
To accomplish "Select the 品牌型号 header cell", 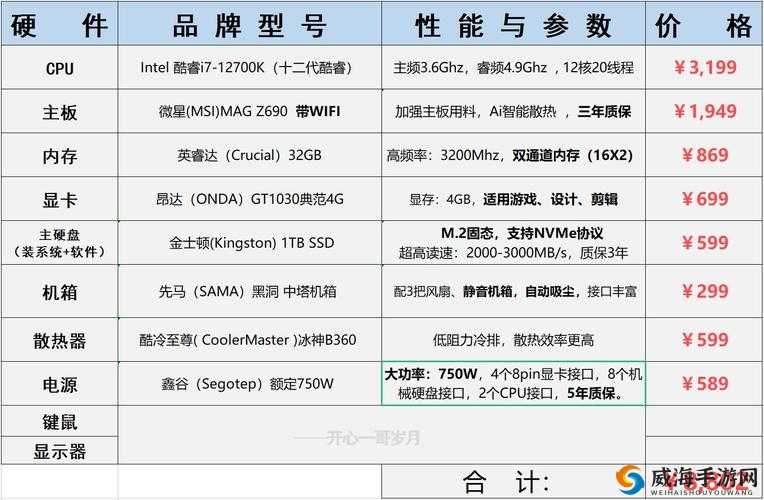I will click(249, 24).
